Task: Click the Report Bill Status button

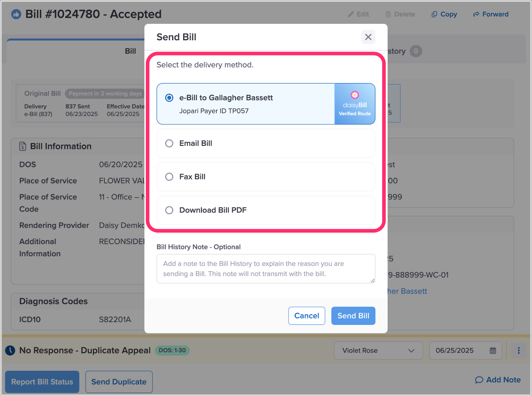Action: pyautogui.click(x=42, y=382)
